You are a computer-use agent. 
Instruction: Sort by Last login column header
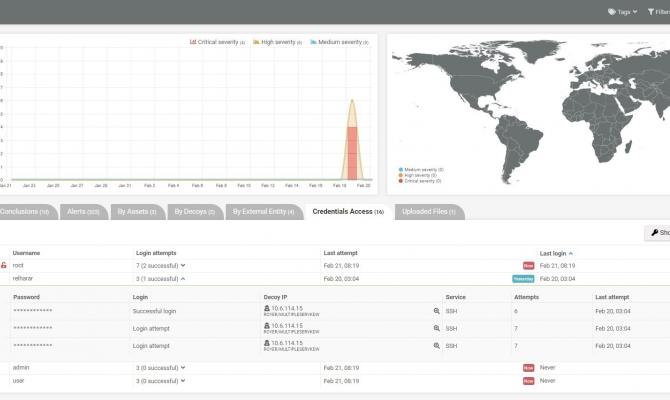click(x=556, y=253)
